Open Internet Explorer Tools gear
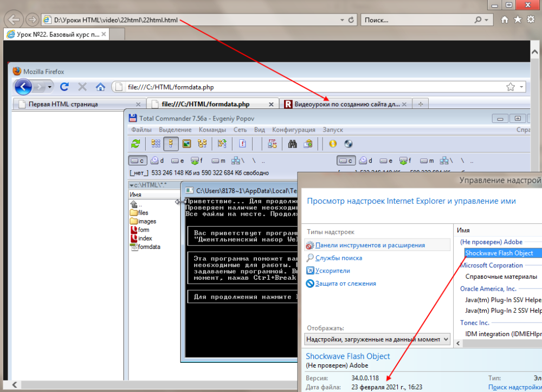Image resolution: width=542 pixels, height=392 pixels. pos(531,20)
